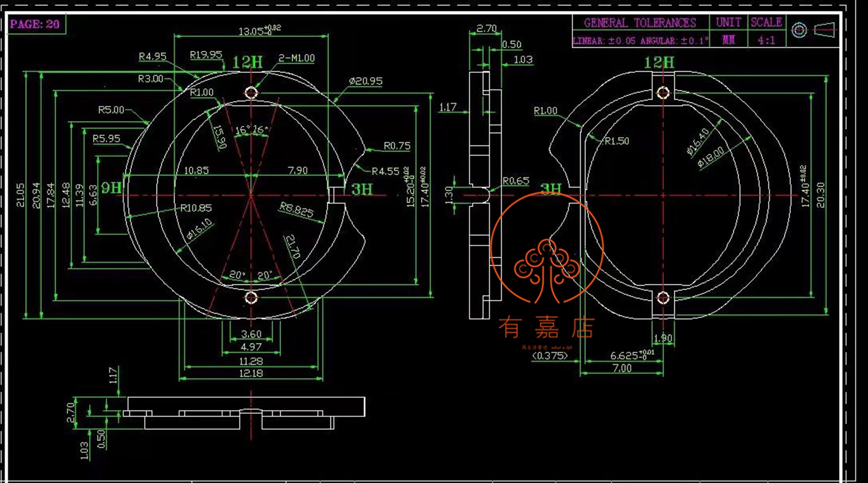
Task: Select the 2-M1.00 thread callout
Action: 296,58
